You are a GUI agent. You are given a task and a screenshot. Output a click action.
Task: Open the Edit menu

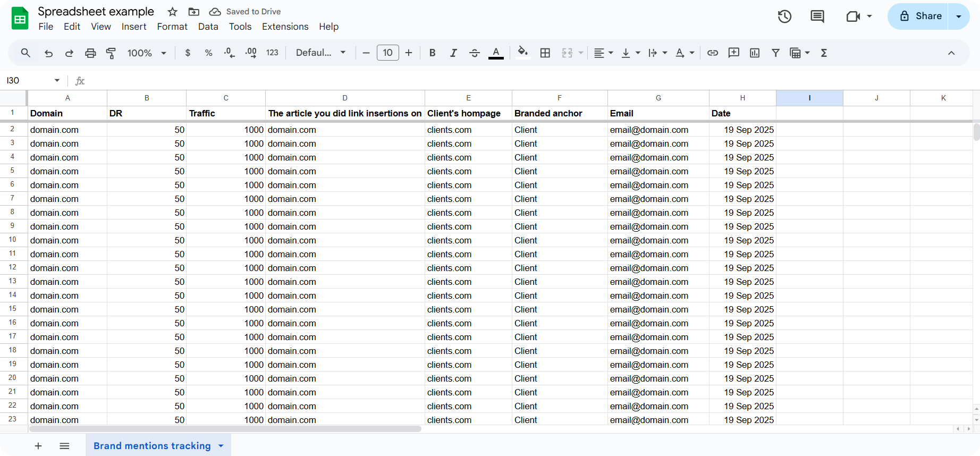(72, 27)
